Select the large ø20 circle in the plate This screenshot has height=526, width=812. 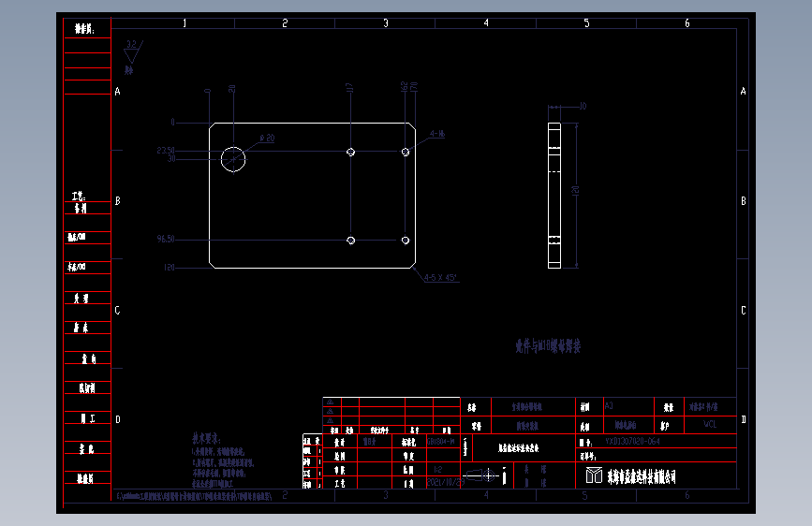point(233,159)
